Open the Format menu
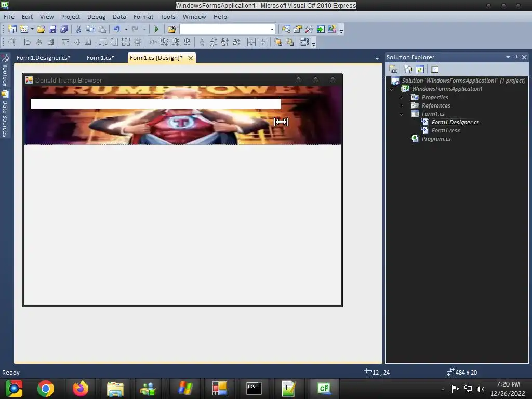The width and height of the screenshot is (532, 399). coord(143,17)
